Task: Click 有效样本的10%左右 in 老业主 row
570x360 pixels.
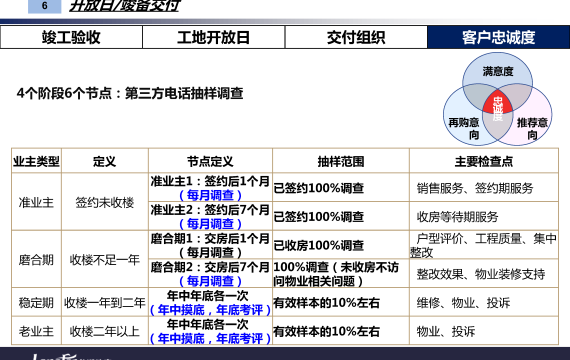Action: pos(341,331)
